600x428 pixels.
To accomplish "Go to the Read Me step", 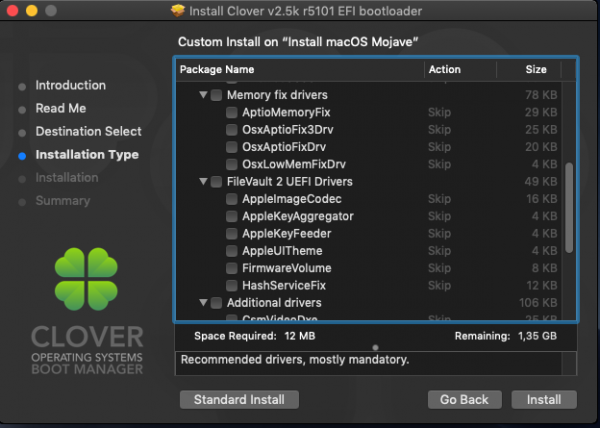I will (60, 108).
